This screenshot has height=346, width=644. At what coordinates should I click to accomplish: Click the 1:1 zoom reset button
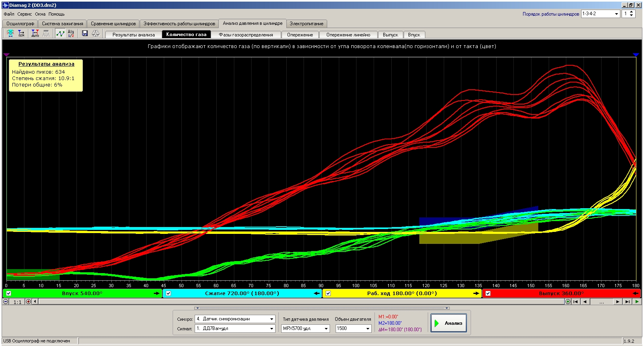pos(17,302)
